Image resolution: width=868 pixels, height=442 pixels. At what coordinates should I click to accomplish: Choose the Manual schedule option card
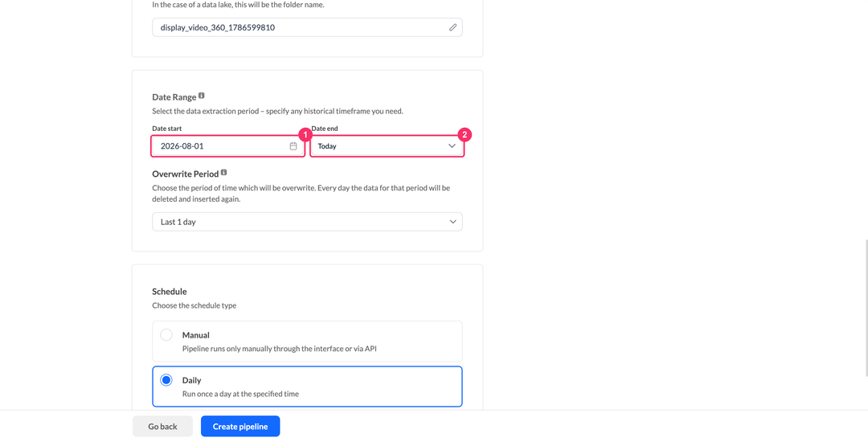coord(307,342)
